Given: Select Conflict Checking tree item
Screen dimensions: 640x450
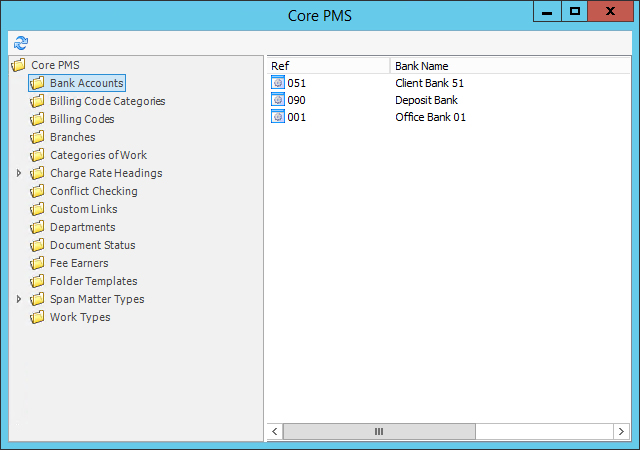Looking at the screenshot, I should click(93, 191).
